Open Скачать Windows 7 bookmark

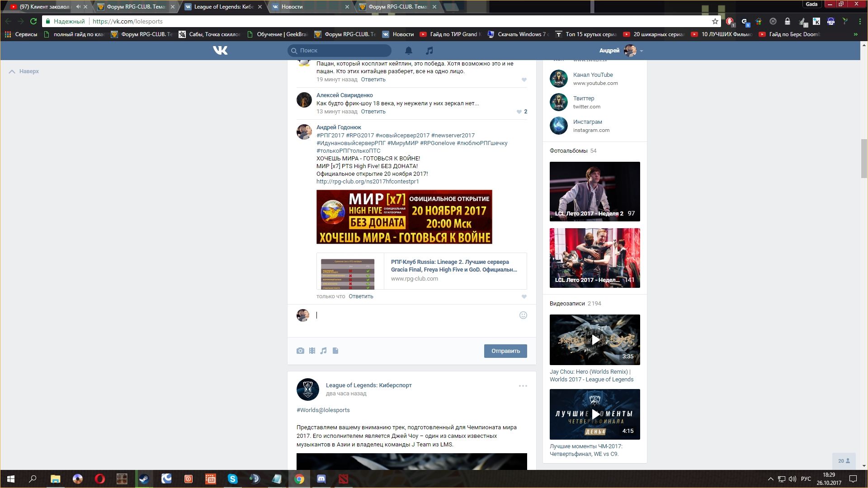[519, 34]
